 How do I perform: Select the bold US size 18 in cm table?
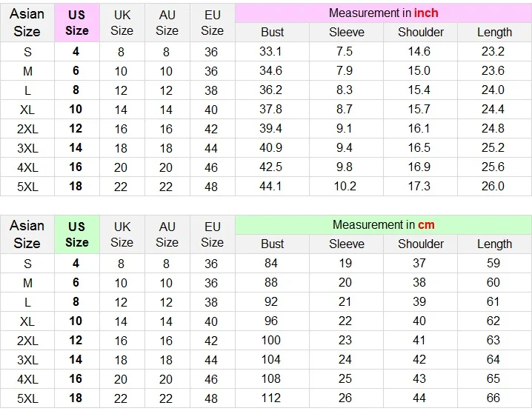(x=76, y=398)
